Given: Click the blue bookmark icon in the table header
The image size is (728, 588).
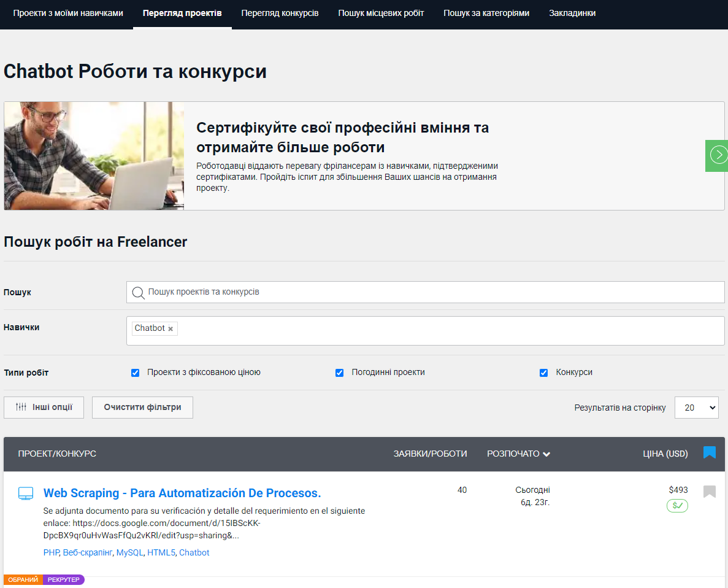Looking at the screenshot, I should 709,453.
